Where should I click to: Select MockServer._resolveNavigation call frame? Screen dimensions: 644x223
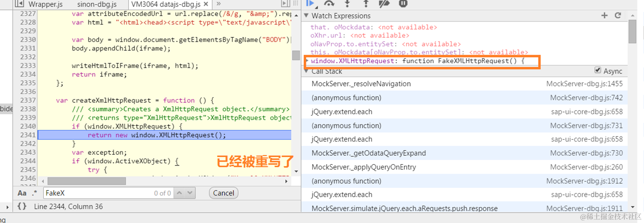(x=464, y=84)
